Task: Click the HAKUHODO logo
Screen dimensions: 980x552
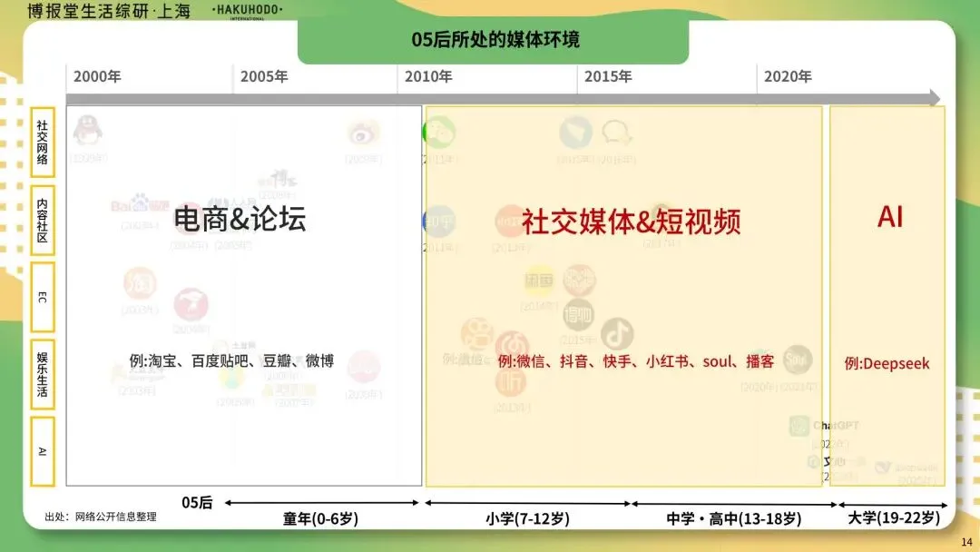Action: coord(248,11)
